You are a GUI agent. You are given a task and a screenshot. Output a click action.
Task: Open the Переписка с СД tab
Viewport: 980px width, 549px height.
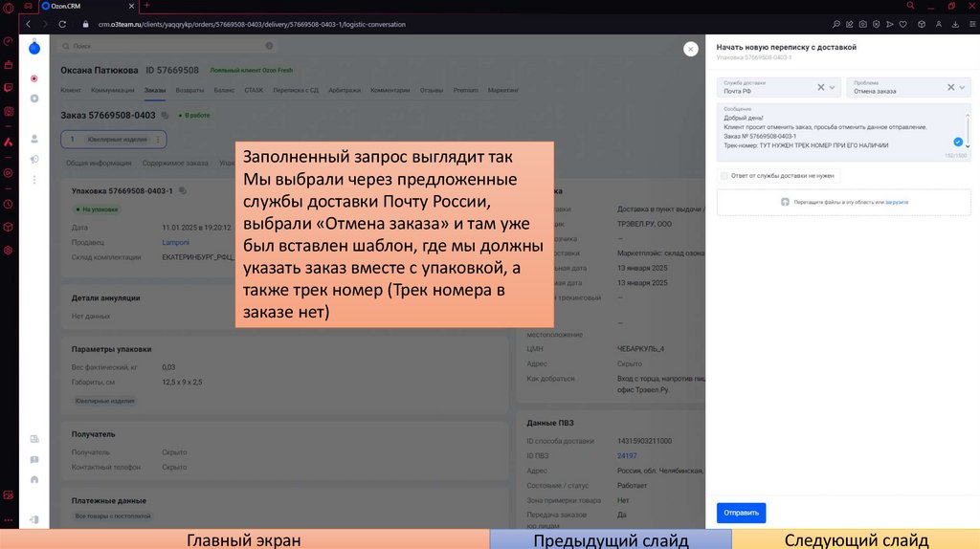point(296,90)
